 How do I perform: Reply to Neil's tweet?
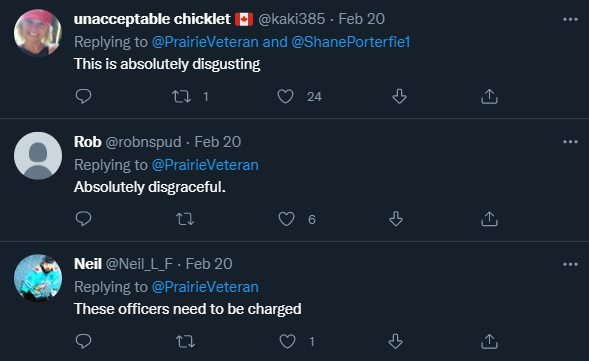pos(83,341)
